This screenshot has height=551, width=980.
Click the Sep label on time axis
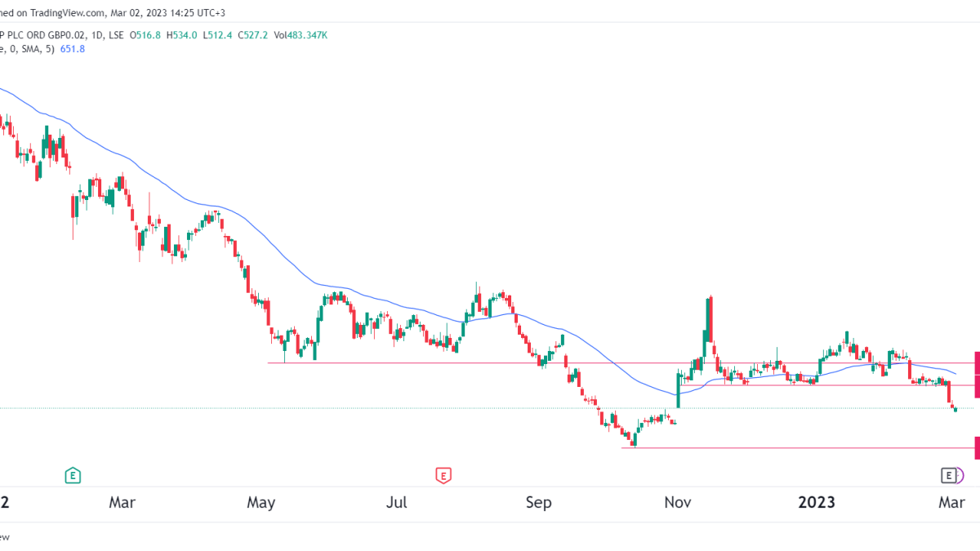pyautogui.click(x=538, y=502)
